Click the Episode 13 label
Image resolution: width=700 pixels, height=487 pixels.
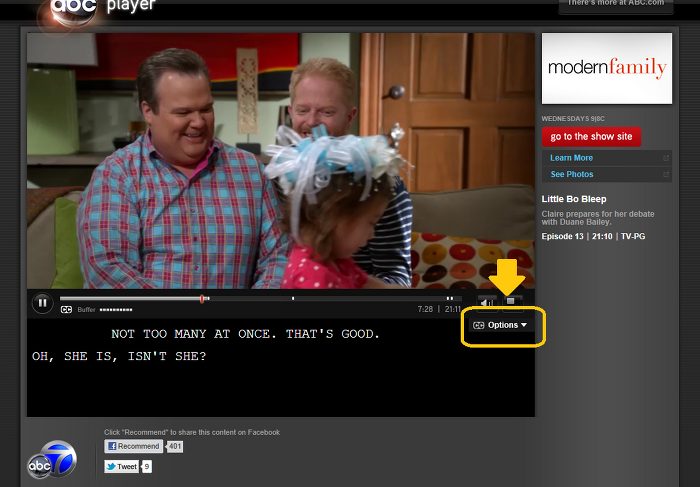coord(562,236)
